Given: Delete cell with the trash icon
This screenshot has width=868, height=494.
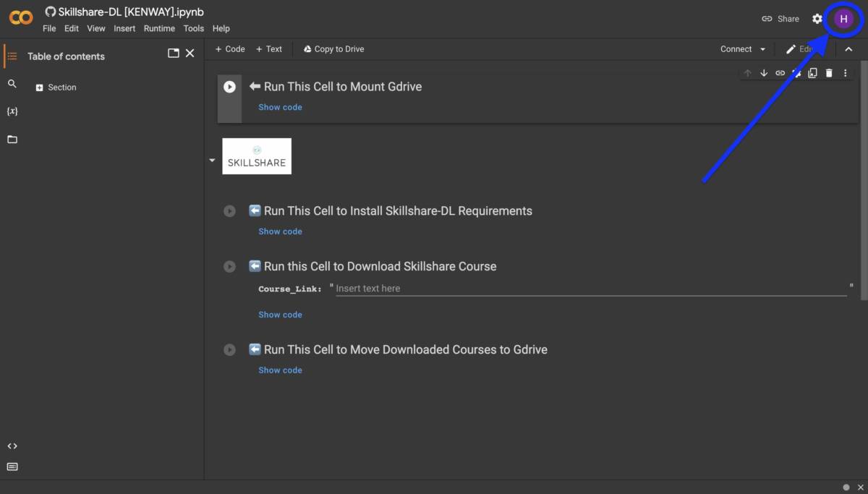Looking at the screenshot, I should point(829,73).
